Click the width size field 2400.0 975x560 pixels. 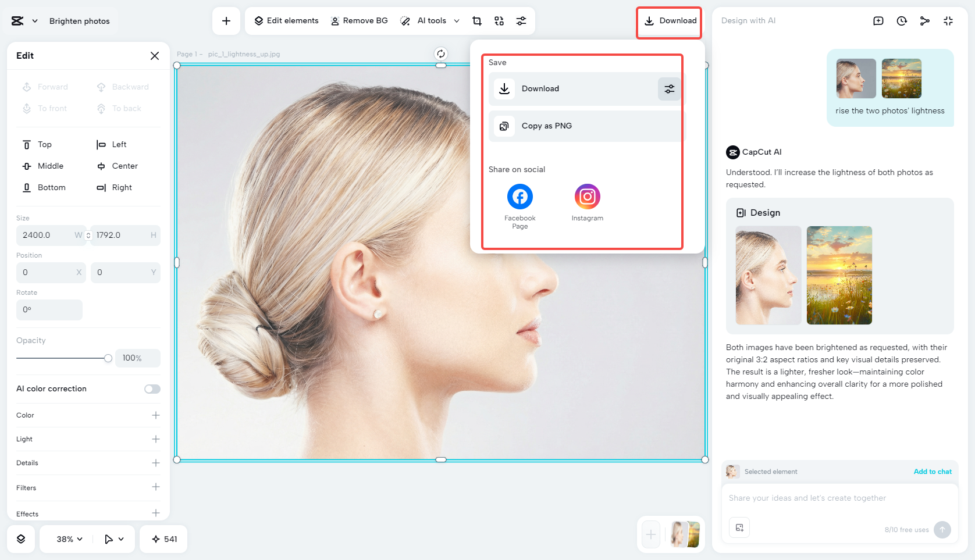(50, 236)
